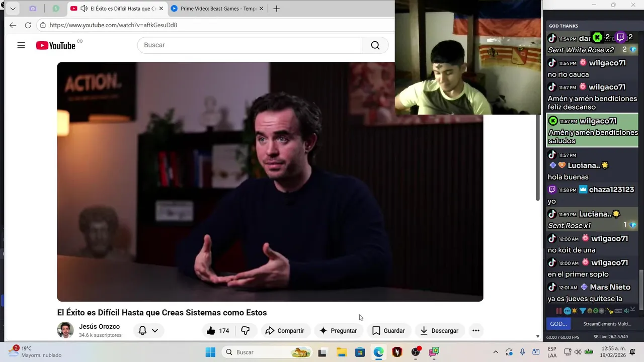Click the taskbar Buscar search box

(x=267, y=352)
